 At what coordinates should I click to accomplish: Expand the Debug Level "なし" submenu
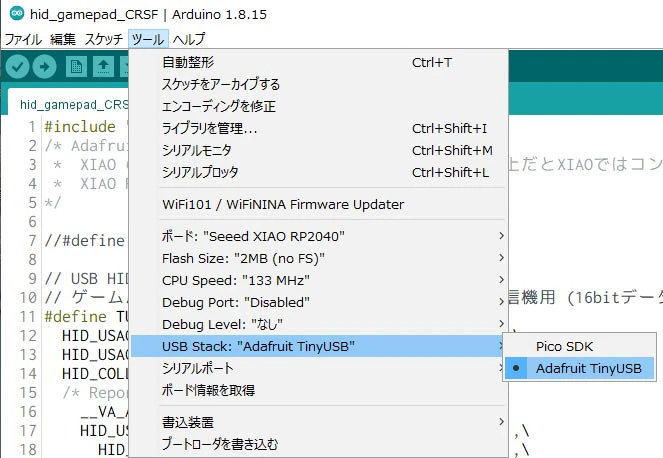[x=318, y=324]
